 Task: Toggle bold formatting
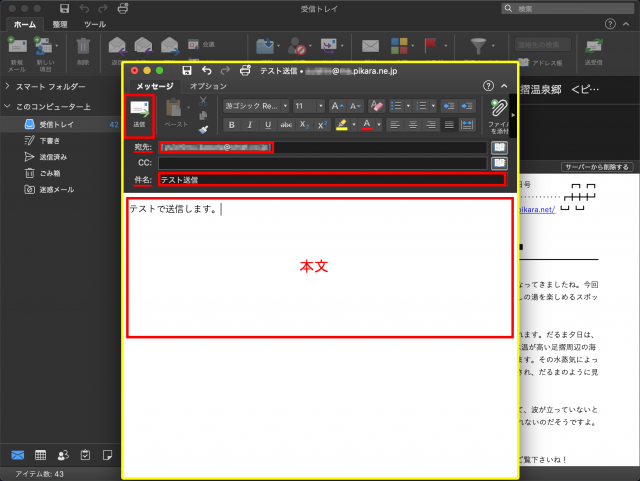point(231,125)
